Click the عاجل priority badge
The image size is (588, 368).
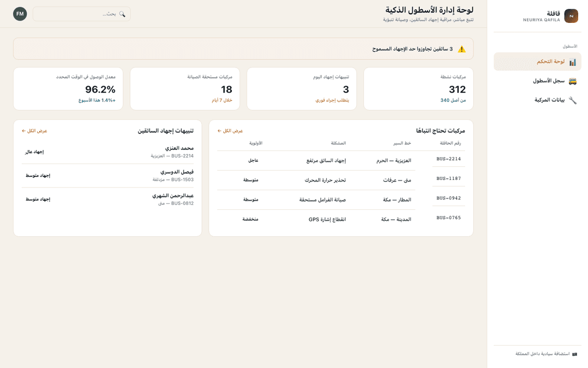coord(253,160)
